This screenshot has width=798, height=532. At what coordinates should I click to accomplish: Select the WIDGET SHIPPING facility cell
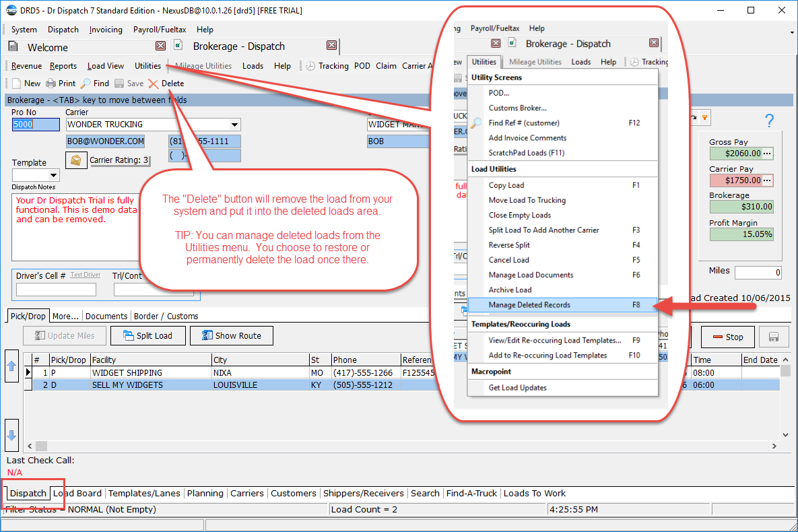[x=151, y=372]
